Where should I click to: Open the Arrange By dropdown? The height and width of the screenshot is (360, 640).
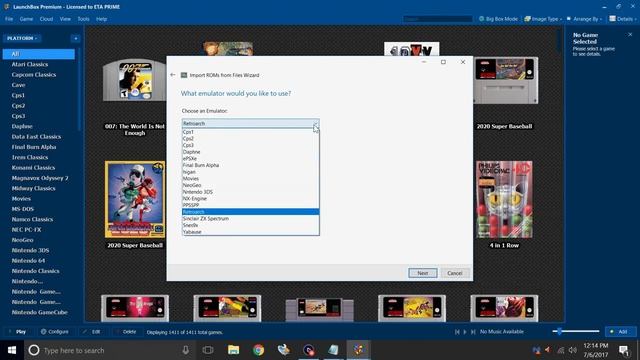pos(584,19)
